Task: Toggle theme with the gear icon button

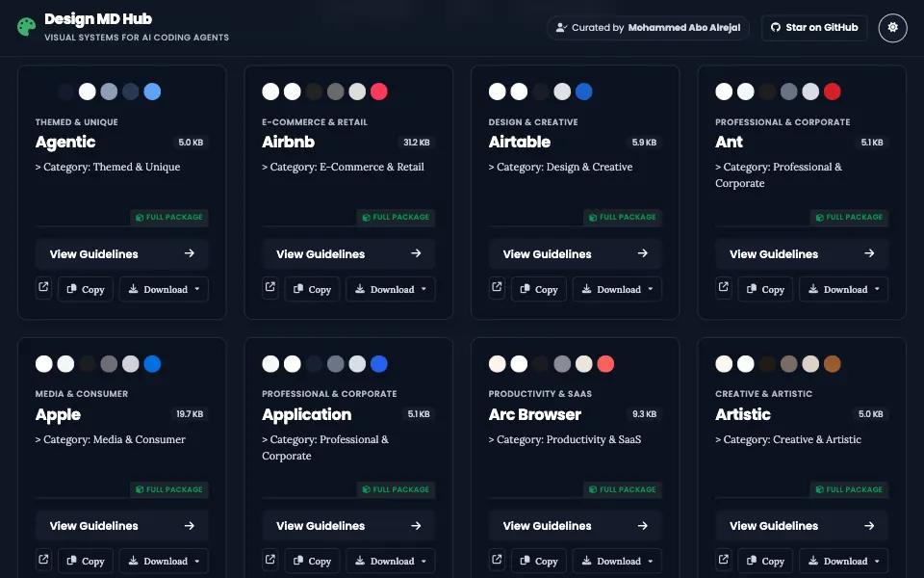Action: coord(893,28)
